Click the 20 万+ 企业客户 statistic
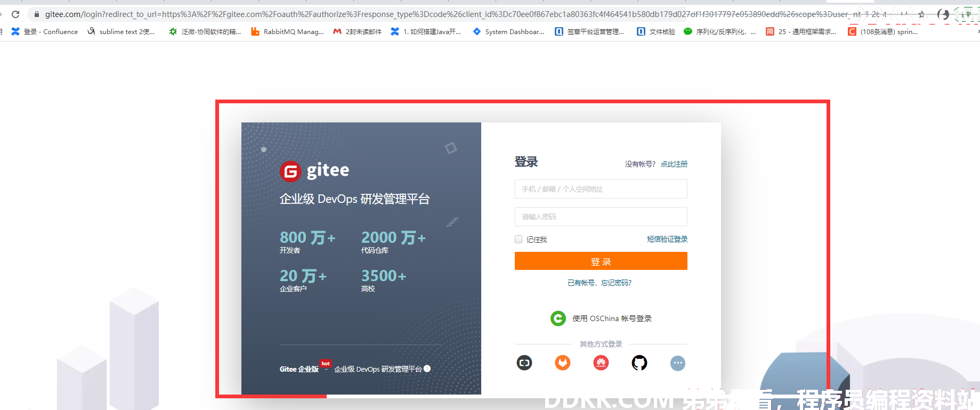The image size is (980, 410). point(303,280)
